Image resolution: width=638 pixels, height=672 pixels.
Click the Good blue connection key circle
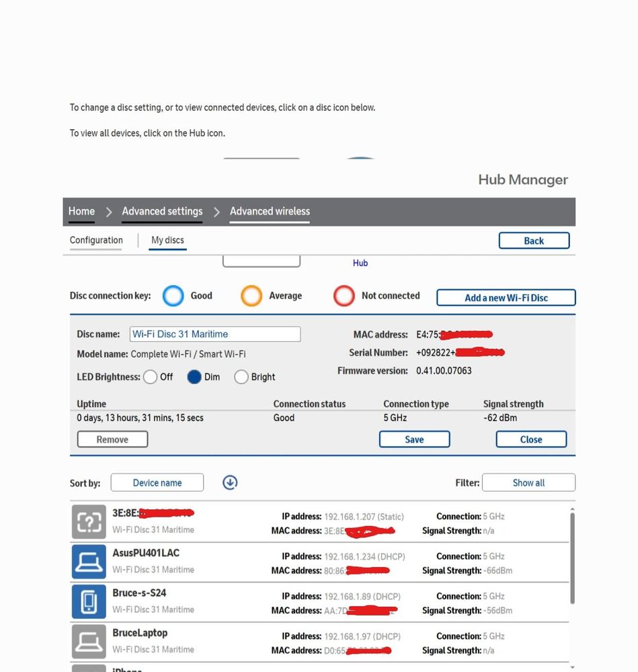(173, 296)
